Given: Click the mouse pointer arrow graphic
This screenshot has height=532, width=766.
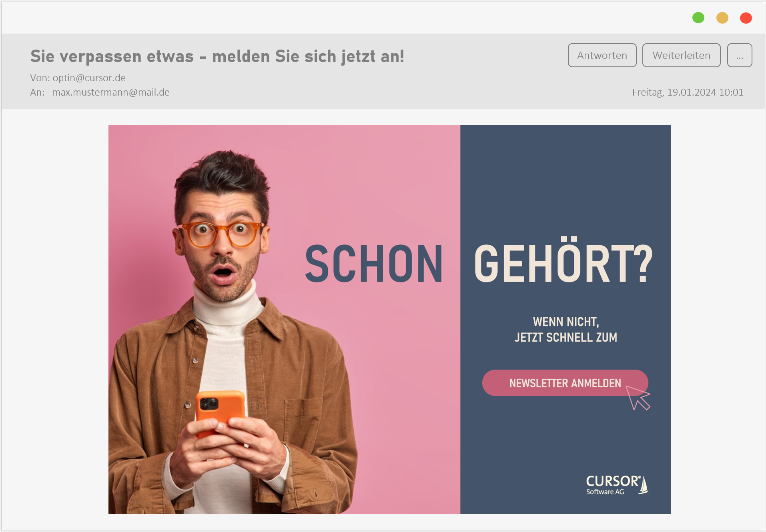Looking at the screenshot, I should (x=638, y=398).
